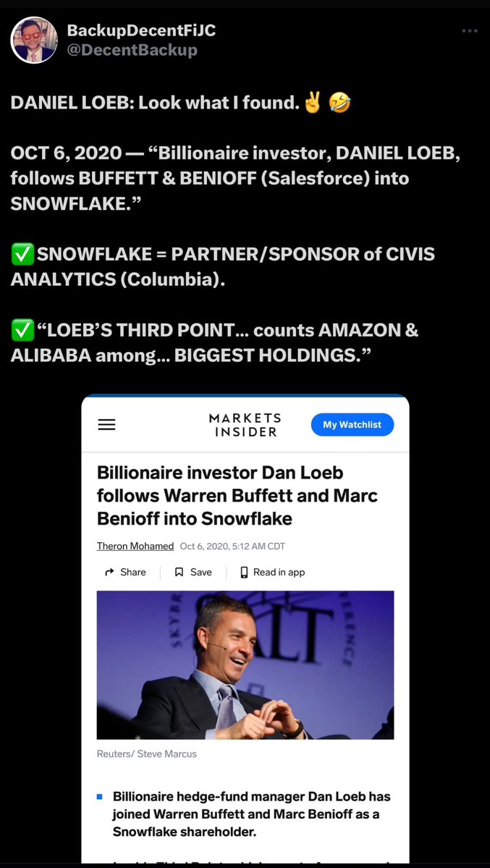This screenshot has width=490, height=868.
Task: Tap the Read in app phone icon
Action: coord(244,572)
